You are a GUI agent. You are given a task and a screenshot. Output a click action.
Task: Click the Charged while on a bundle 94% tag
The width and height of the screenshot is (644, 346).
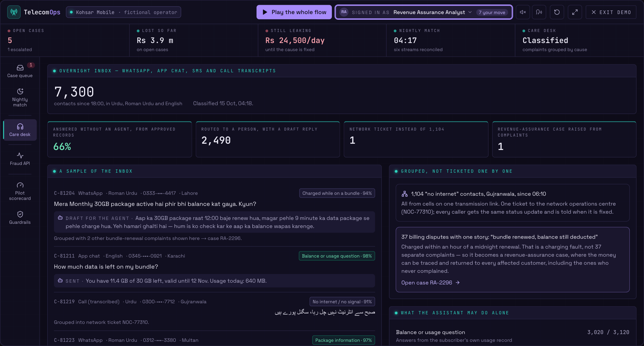337,193
